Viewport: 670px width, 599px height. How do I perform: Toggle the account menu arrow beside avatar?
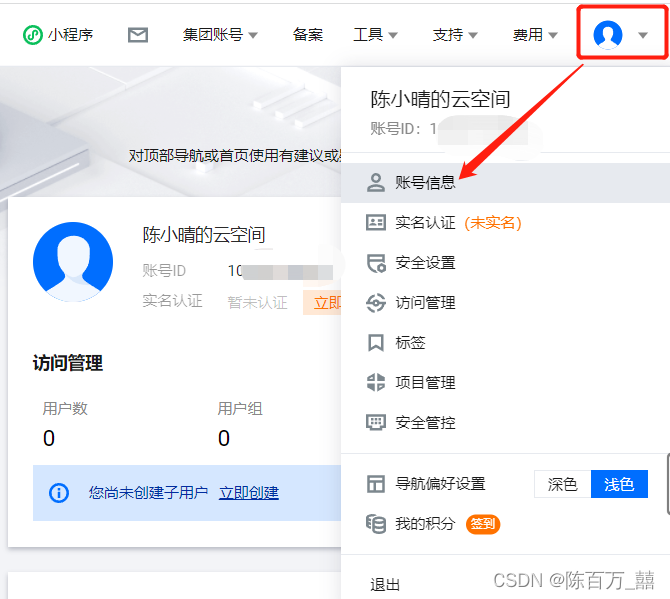tap(643, 35)
